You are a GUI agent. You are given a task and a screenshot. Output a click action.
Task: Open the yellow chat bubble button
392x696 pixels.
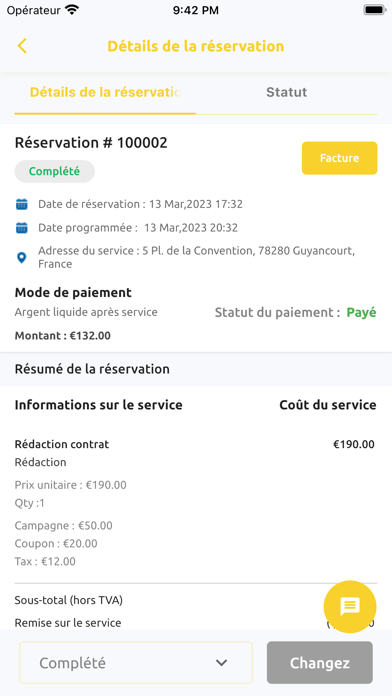pyautogui.click(x=350, y=607)
